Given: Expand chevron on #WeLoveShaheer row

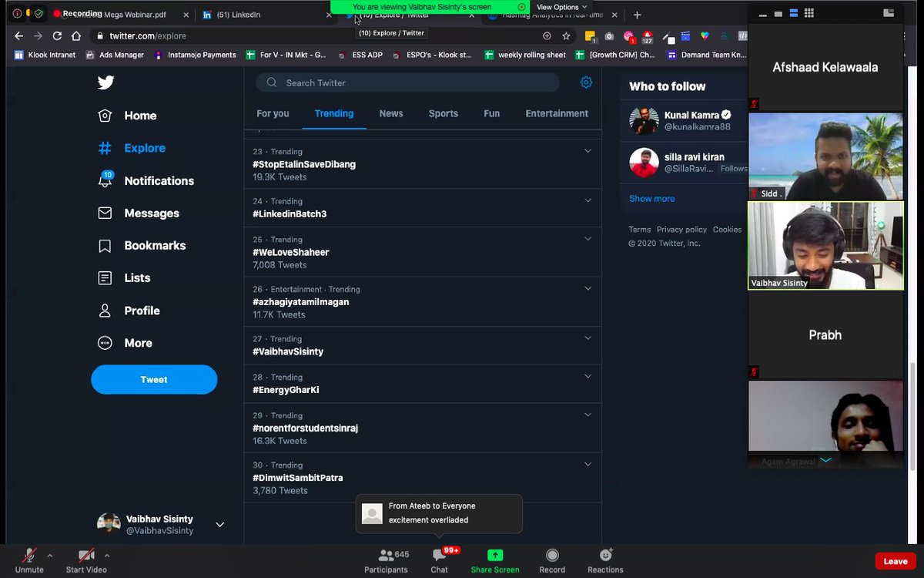Looking at the screenshot, I should click(x=588, y=239).
